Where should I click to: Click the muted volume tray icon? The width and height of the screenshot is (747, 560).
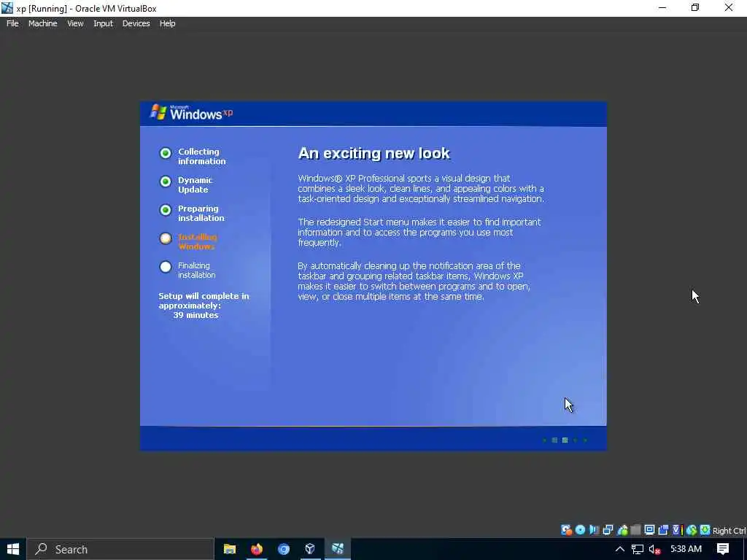(x=655, y=550)
